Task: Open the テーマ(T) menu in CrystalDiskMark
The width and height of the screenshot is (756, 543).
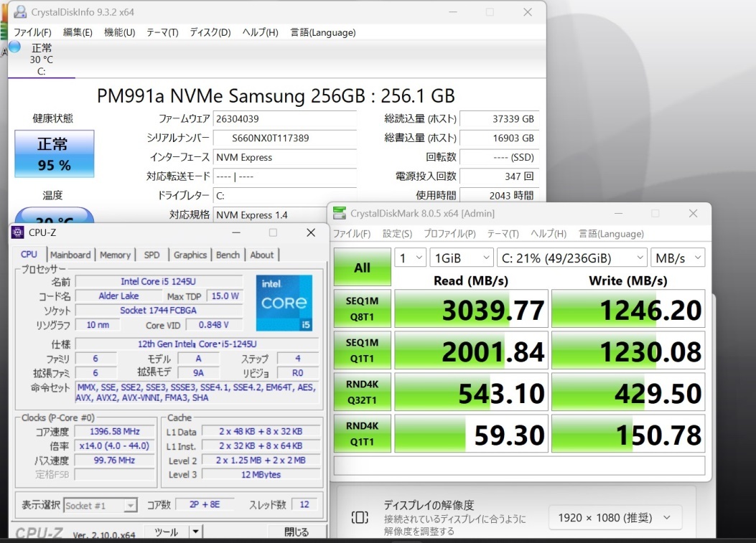Action: click(x=503, y=234)
